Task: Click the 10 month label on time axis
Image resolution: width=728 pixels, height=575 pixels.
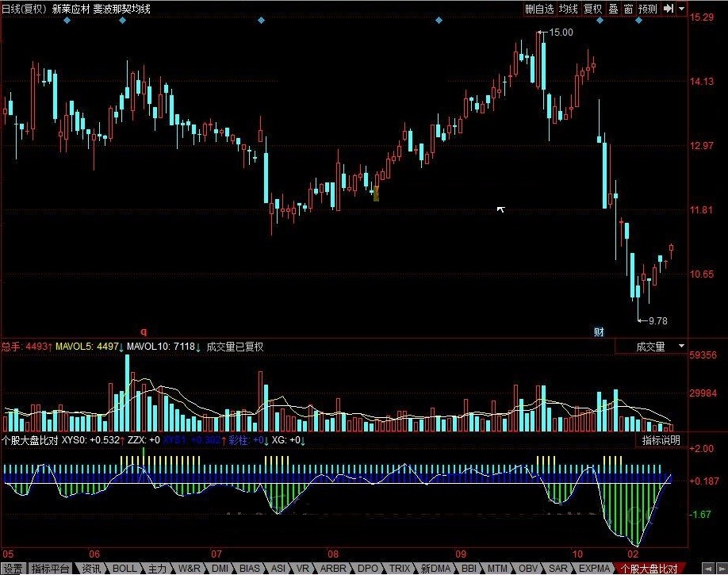Action: pyautogui.click(x=577, y=554)
